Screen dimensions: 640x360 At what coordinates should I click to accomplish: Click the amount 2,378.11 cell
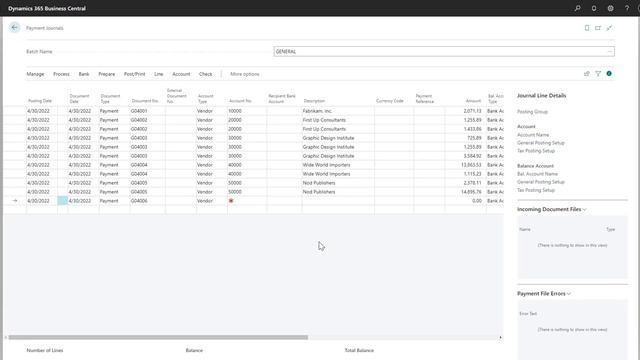(466, 183)
